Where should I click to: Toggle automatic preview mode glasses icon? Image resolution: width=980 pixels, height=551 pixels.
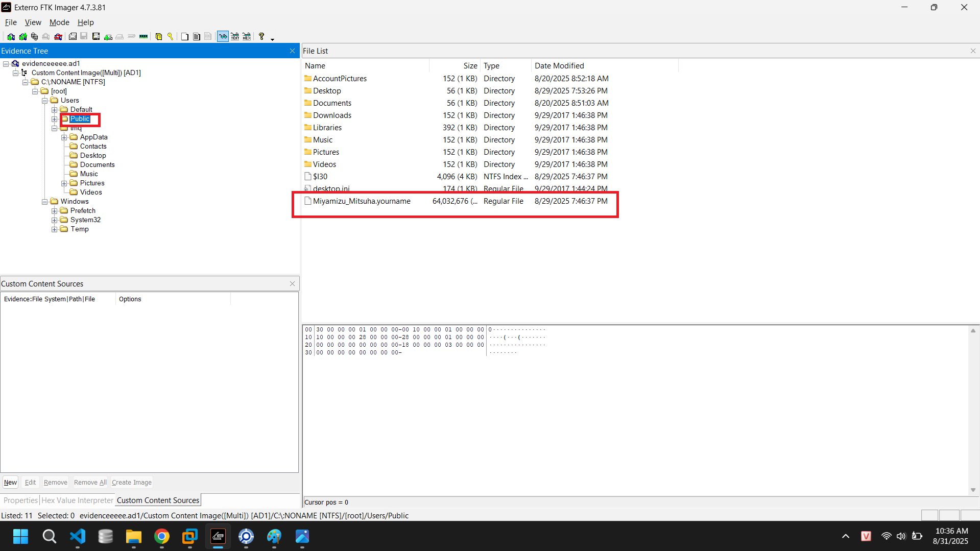click(x=223, y=37)
